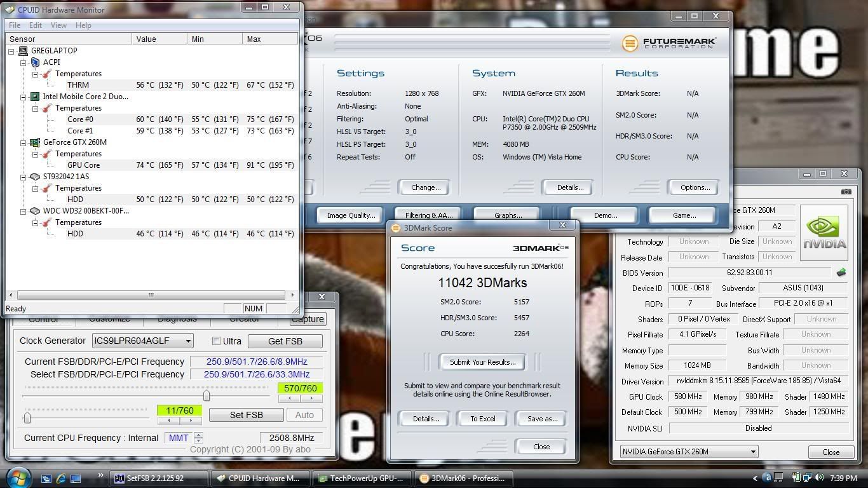This screenshot has height=488, width=868.
Task: Click the HWMonitor horizontal scrollbar
Action: (x=151, y=295)
